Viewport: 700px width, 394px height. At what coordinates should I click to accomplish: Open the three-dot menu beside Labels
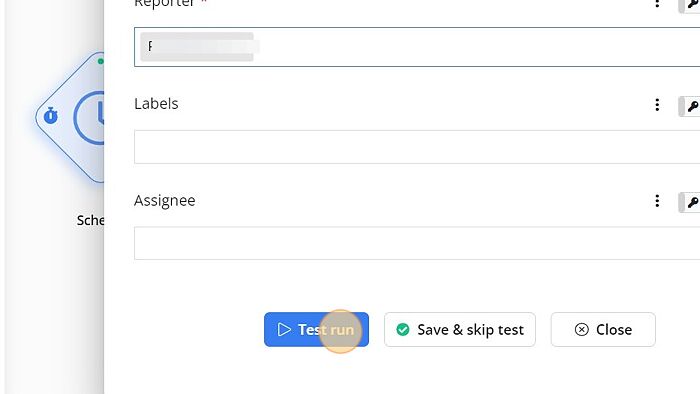tap(657, 105)
